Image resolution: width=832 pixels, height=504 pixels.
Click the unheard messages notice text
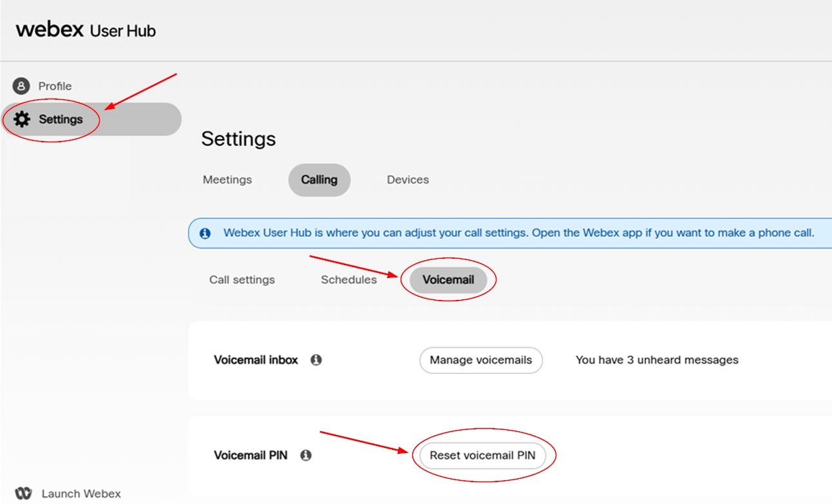click(656, 360)
